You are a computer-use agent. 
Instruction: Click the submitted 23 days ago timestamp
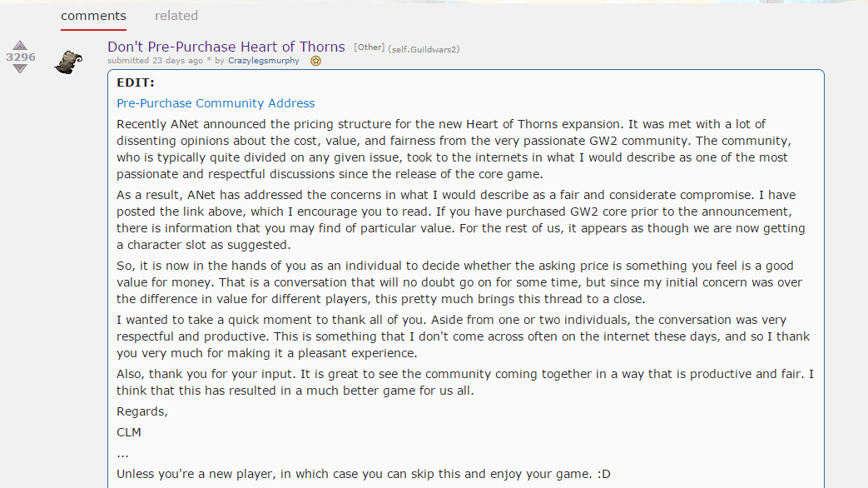point(155,61)
